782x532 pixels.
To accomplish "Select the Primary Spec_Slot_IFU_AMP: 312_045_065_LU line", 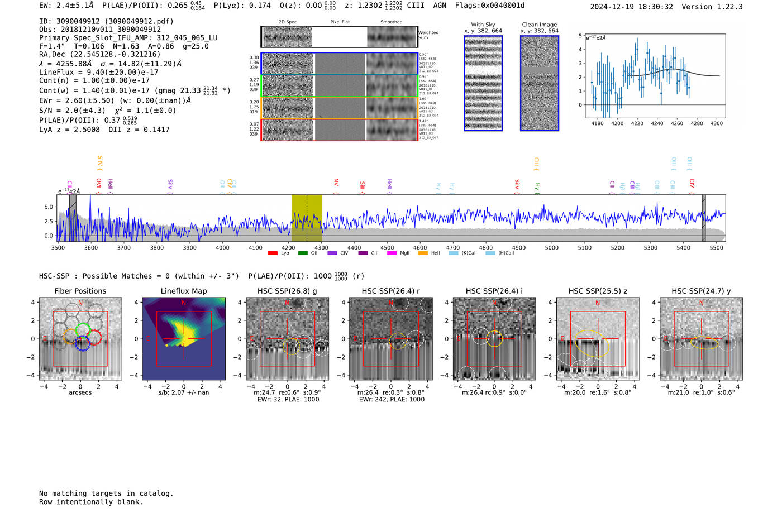I will (128, 38).
